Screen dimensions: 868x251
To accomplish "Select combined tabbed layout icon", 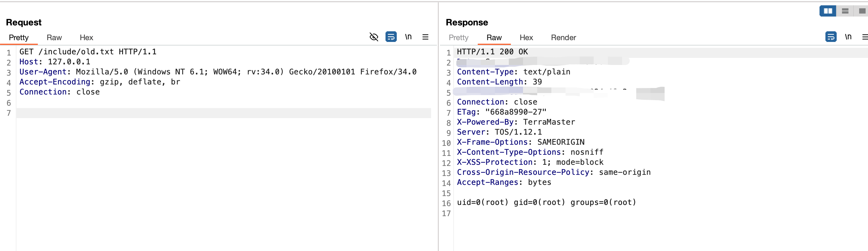I will pos(862,11).
